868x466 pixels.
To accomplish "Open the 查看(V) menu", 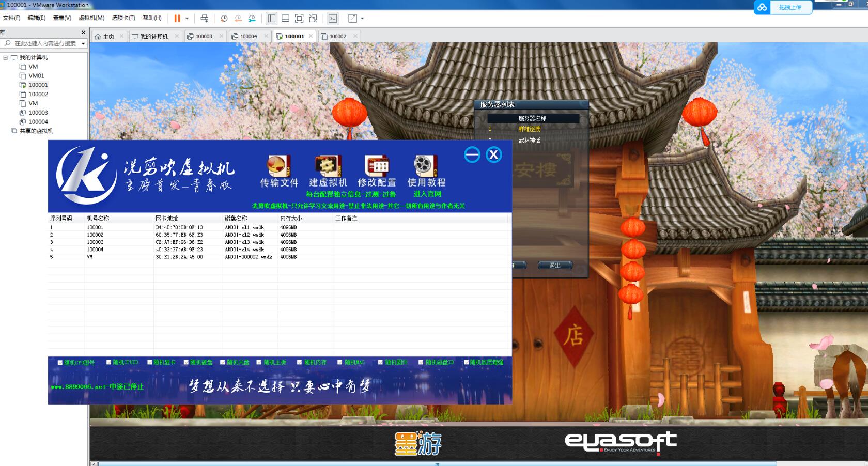I will 62,18.
